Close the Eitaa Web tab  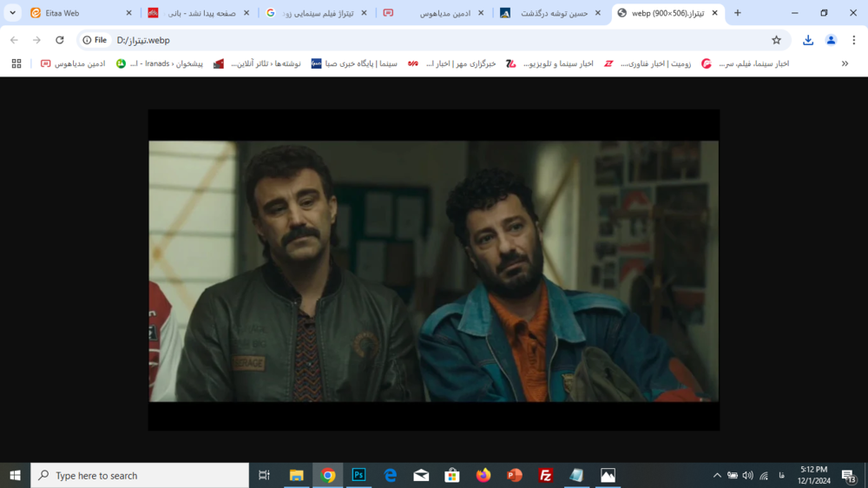[129, 13]
